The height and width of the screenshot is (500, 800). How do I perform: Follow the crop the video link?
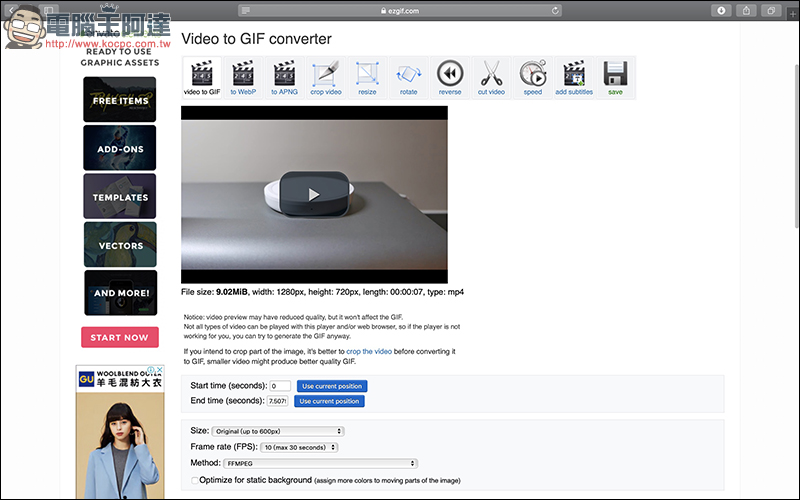[x=369, y=352]
